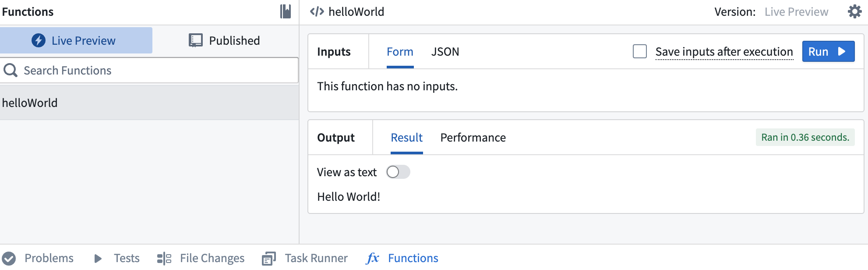Image resolution: width=868 pixels, height=270 pixels.
Task: Click the Task Runner icon
Action: pos(269,259)
